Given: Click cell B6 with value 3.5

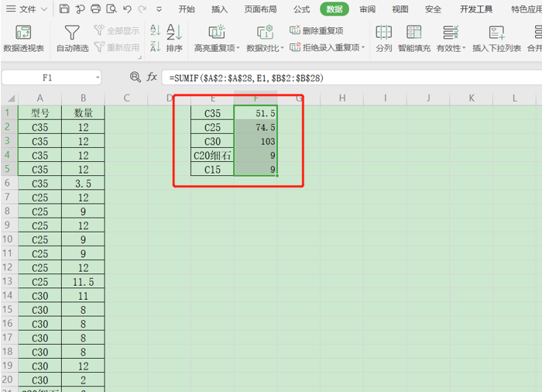Looking at the screenshot, I should point(83,184).
